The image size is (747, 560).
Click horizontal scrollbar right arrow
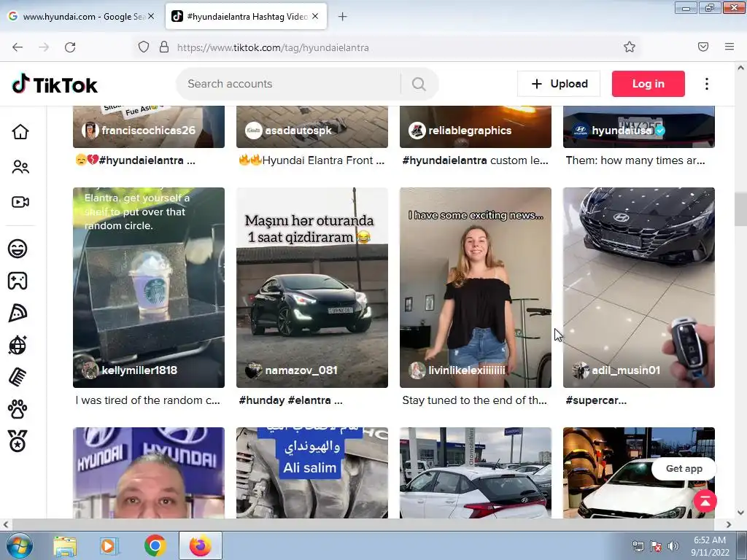[729, 525]
